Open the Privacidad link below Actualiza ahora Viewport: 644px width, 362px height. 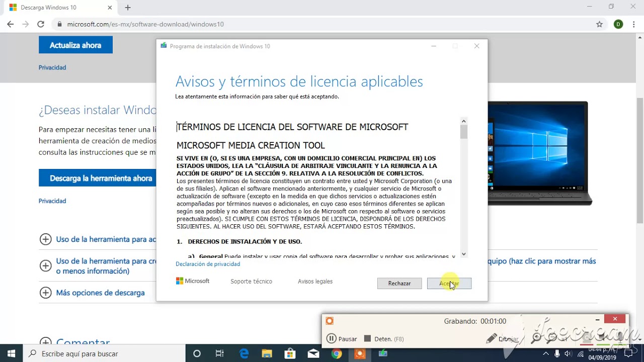click(52, 67)
